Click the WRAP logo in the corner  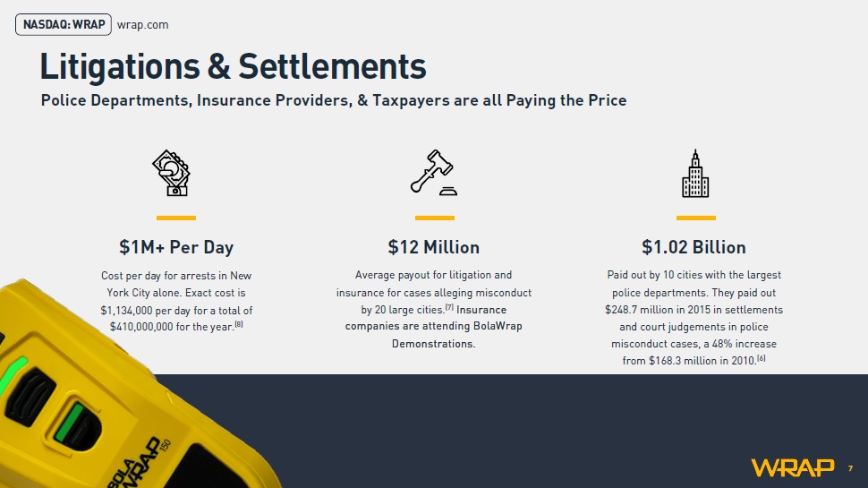click(792, 468)
